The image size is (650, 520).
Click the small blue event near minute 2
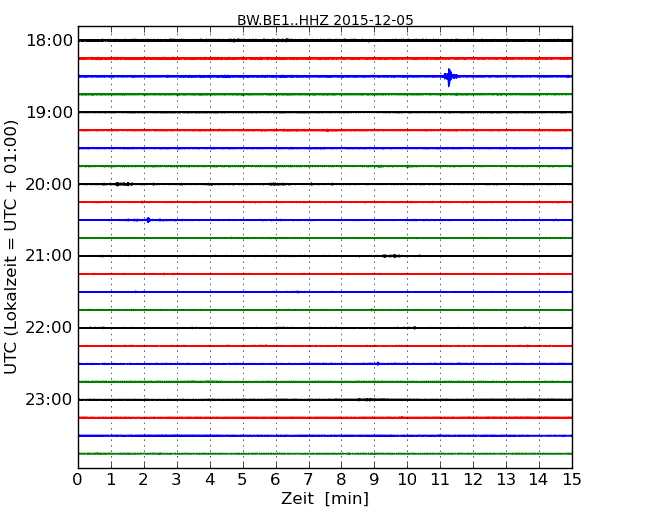click(x=148, y=220)
